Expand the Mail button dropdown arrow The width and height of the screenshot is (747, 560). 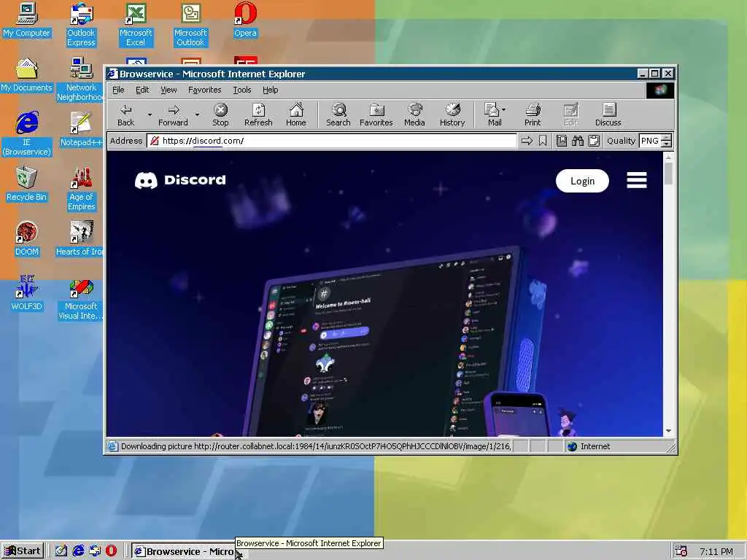point(504,110)
